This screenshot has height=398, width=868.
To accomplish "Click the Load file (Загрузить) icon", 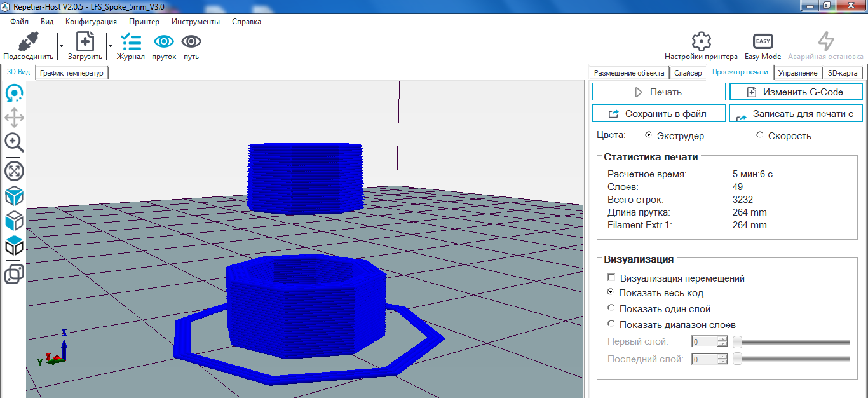I will (x=85, y=43).
